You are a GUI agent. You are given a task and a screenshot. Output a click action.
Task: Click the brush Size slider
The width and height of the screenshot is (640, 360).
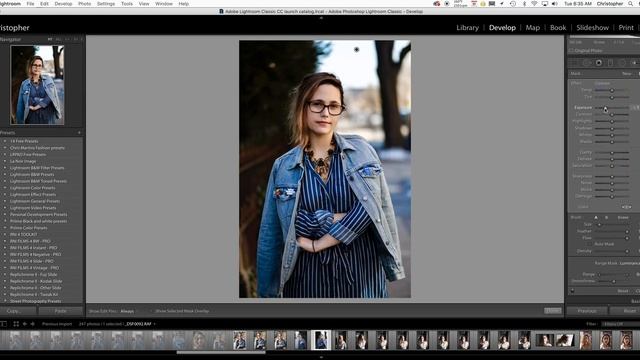pos(611,224)
